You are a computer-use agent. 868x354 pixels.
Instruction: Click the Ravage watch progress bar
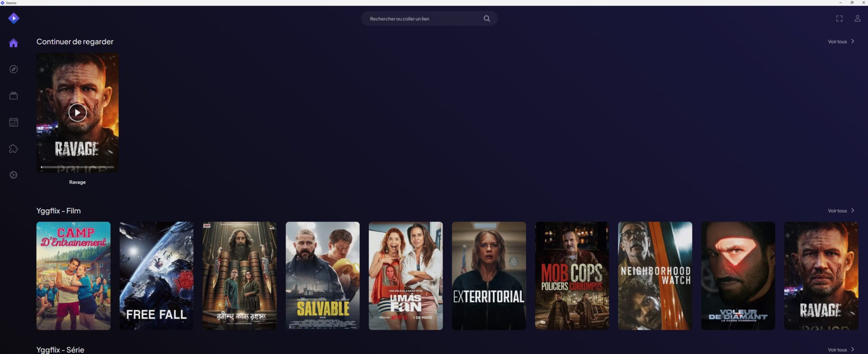(77, 167)
